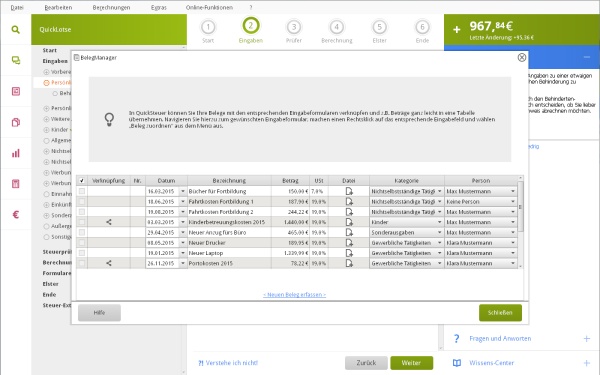Image resolution: width=600 pixels, height=375 pixels.
Task: Click the euro symbol sidebar icon
Action: point(16,215)
